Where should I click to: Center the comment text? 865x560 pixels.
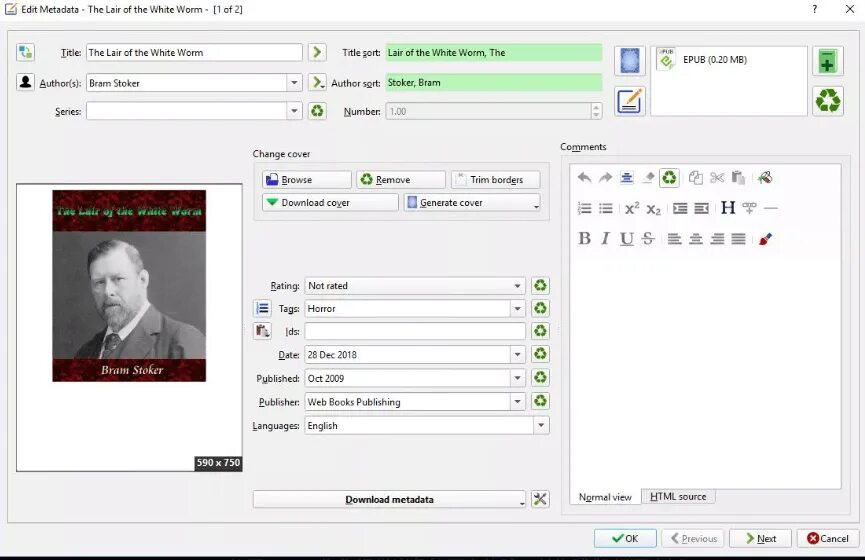pos(696,238)
